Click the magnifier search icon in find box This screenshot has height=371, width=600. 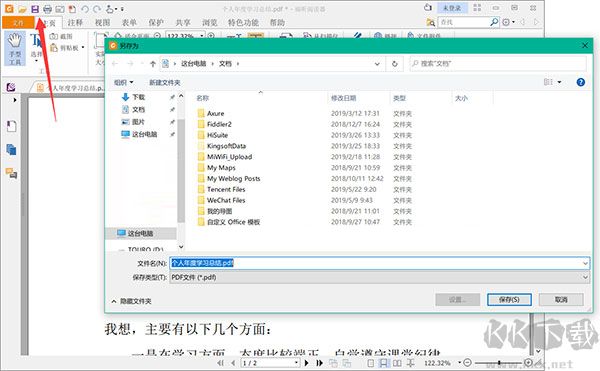[x=494, y=22]
